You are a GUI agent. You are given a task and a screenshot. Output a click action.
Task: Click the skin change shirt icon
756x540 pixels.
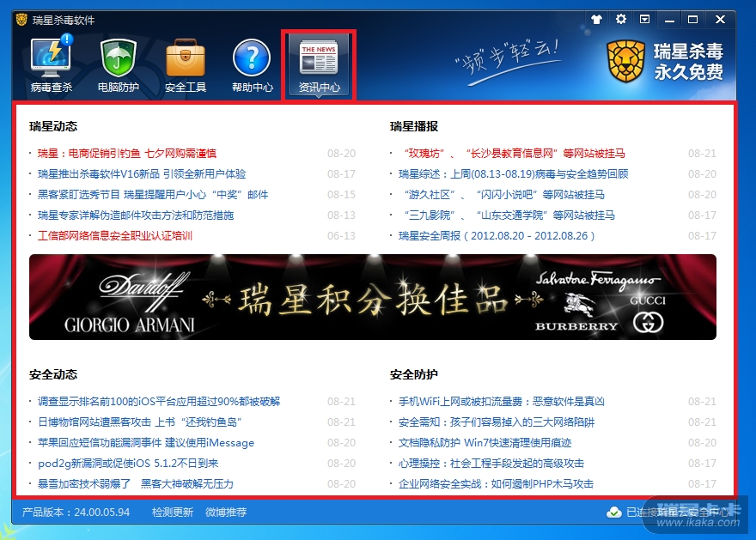click(596, 19)
